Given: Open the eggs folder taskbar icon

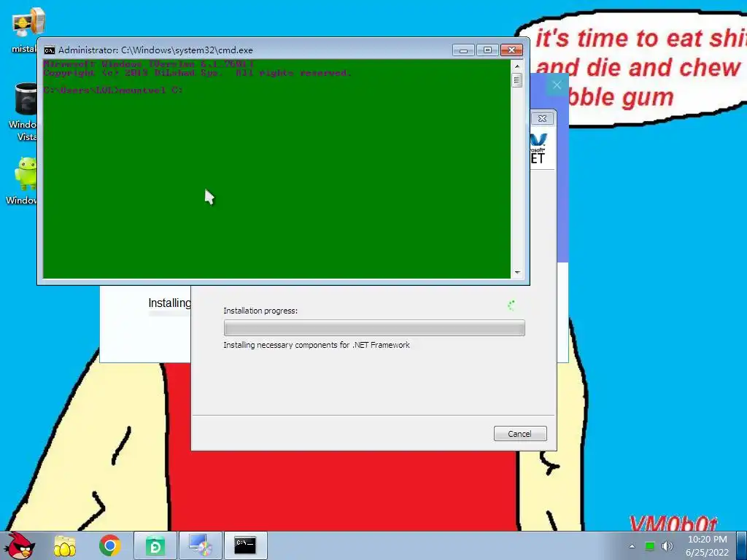Looking at the screenshot, I should 65,545.
